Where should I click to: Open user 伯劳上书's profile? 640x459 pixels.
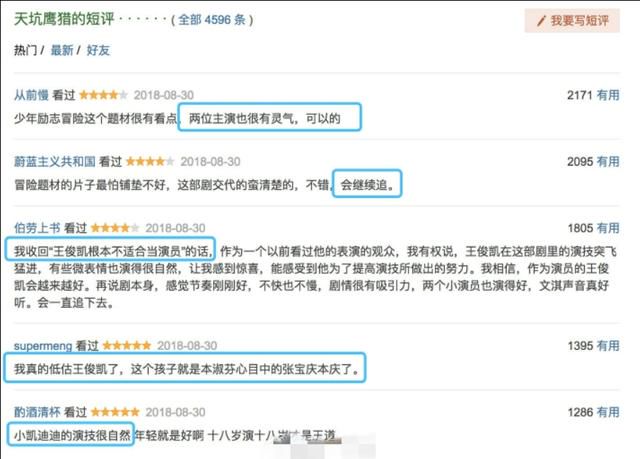pyautogui.click(x=37, y=228)
